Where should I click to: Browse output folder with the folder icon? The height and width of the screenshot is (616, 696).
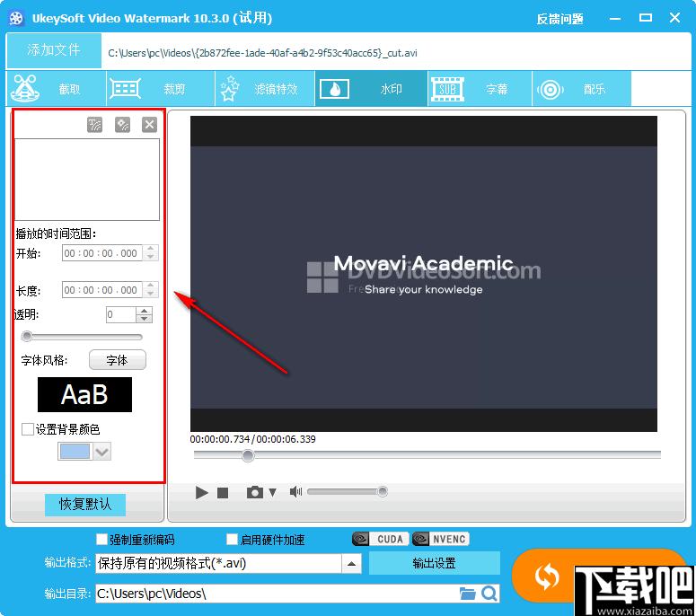467,594
